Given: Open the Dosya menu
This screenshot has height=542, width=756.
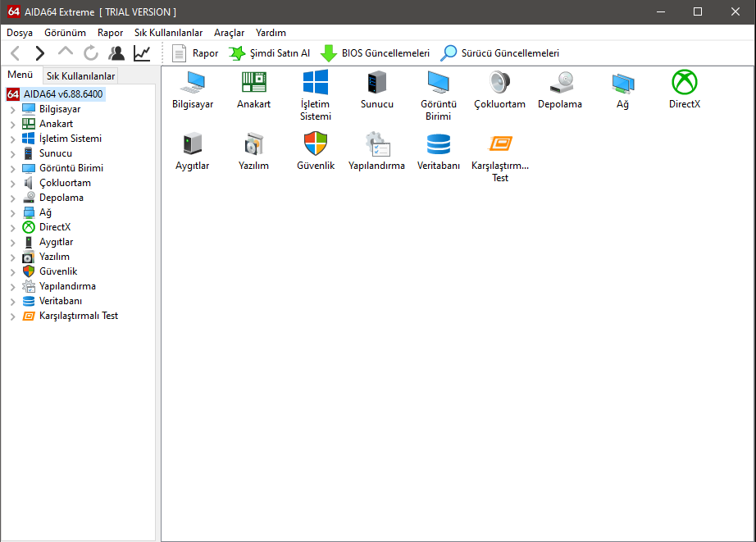Looking at the screenshot, I should 20,33.
